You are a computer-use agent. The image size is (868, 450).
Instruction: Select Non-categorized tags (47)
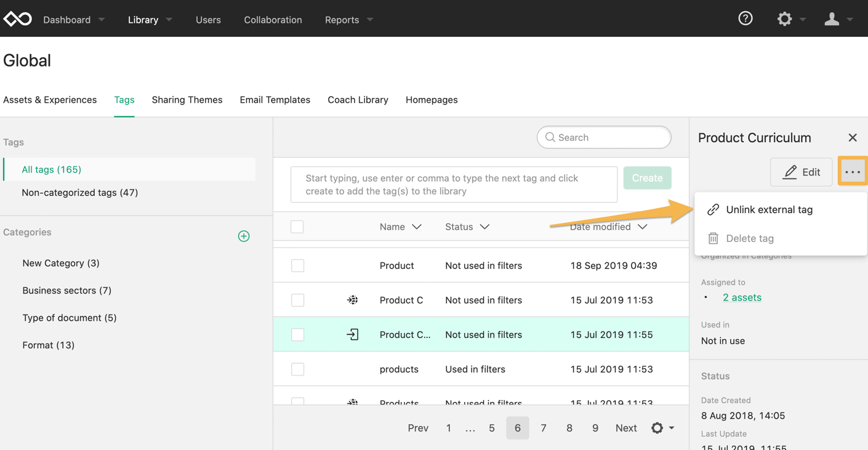[80, 193]
